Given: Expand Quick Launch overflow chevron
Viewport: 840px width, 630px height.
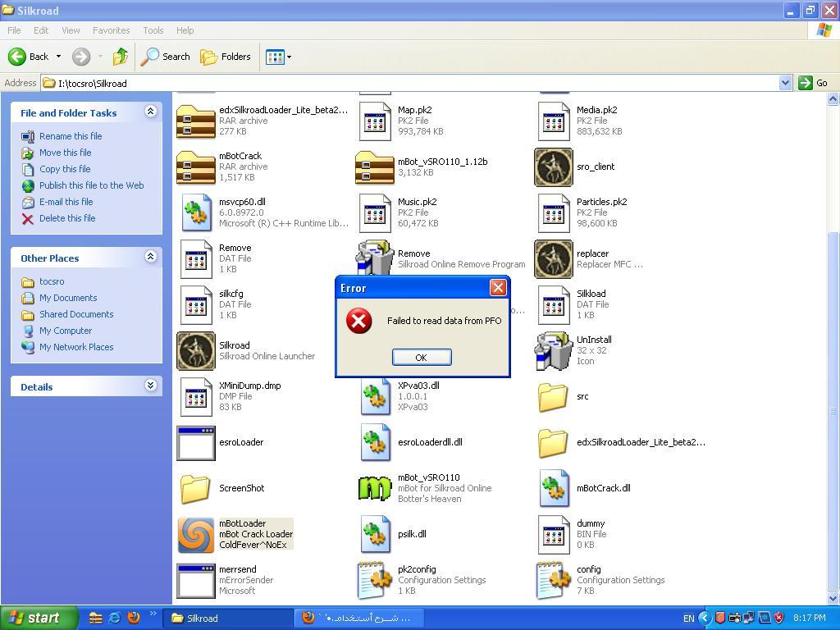Looking at the screenshot, I should [x=153, y=614].
